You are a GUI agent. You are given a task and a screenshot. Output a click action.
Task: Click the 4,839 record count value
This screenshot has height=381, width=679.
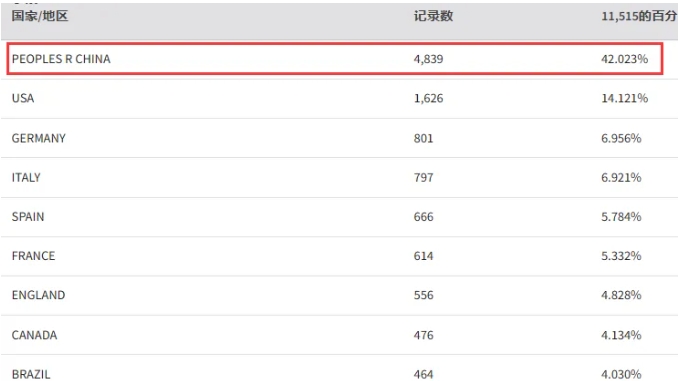(x=428, y=59)
